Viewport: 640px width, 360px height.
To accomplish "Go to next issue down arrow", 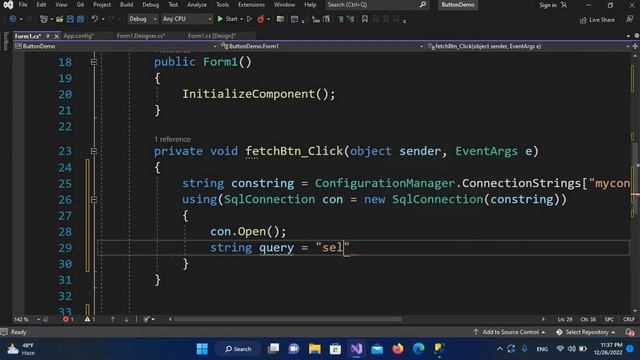I will tap(126, 319).
